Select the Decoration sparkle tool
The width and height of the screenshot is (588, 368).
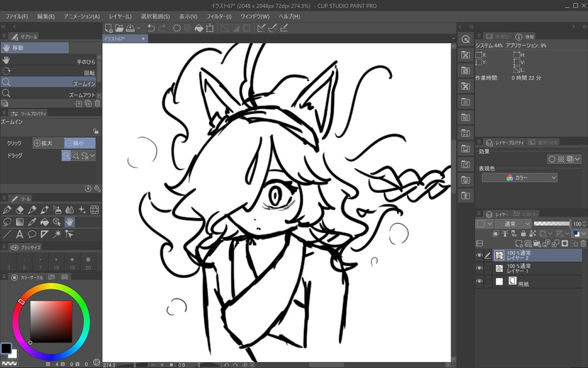pos(82,210)
